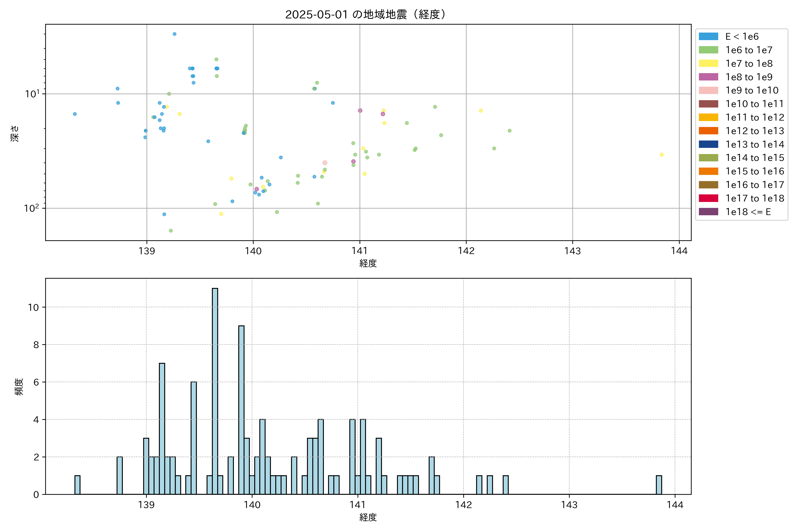Click the isolated rightmost histogram bar
Screen dimensions: 798x532
point(659,485)
